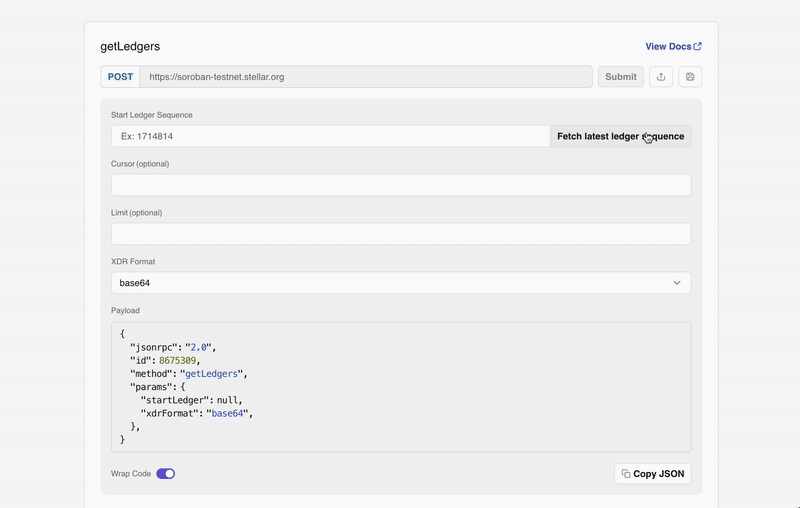Click the "getLedgers" method value in payload
The height and width of the screenshot is (508, 800).
point(213,374)
